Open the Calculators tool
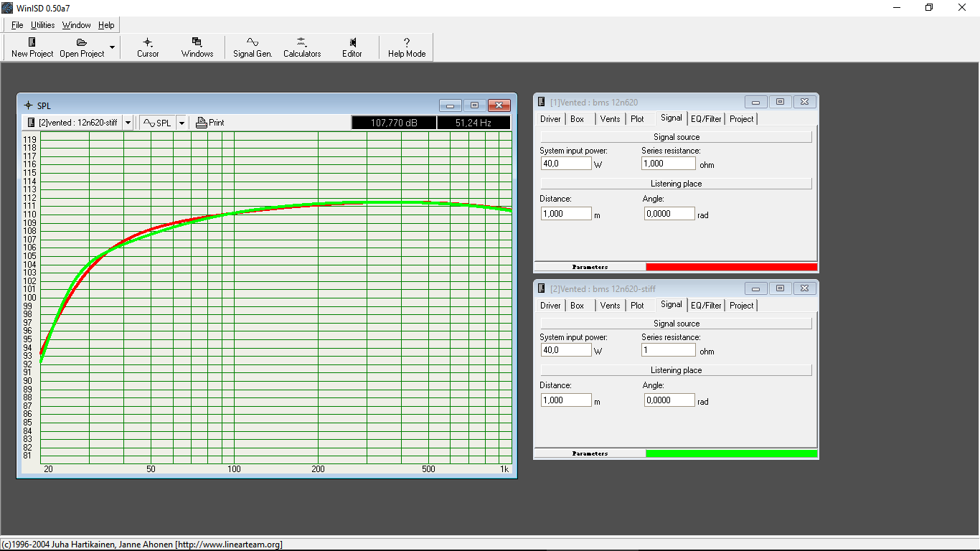The height and width of the screenshot is (551, 980). click(302, 47)
